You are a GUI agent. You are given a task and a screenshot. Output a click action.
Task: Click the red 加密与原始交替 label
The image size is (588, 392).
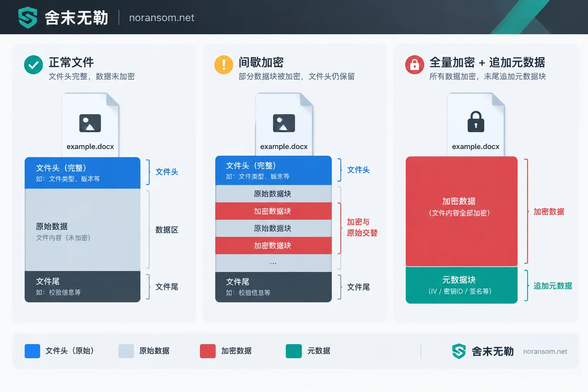(x=362, y=227)
